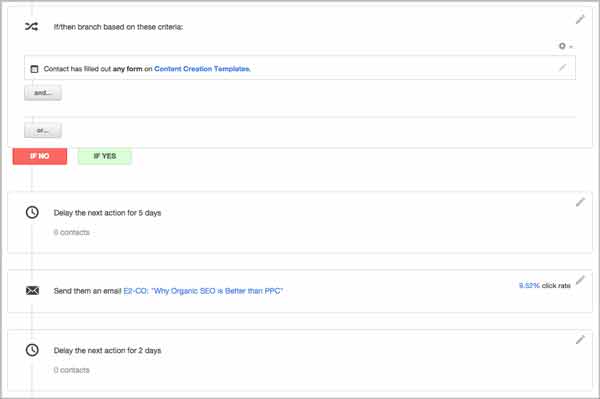Edit the 2 days delay step pencil
The image size is (600, 399).
(580, 340)
